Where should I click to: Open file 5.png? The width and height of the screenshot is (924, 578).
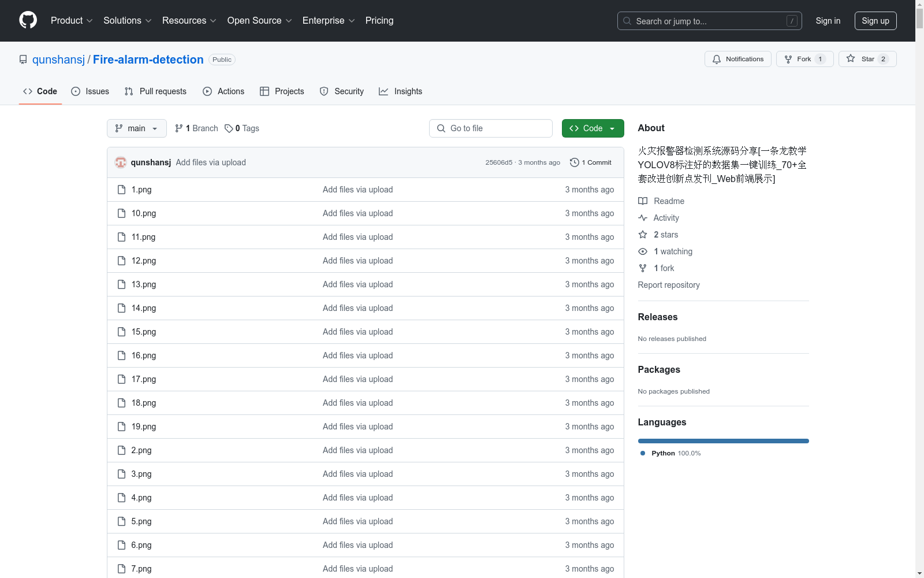click(x=141, y=521)
